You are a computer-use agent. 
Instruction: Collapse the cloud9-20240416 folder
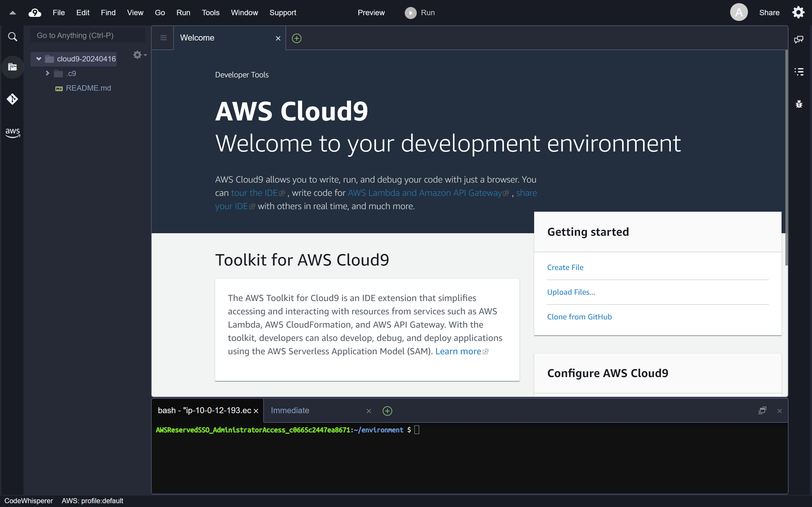(39, 59)
